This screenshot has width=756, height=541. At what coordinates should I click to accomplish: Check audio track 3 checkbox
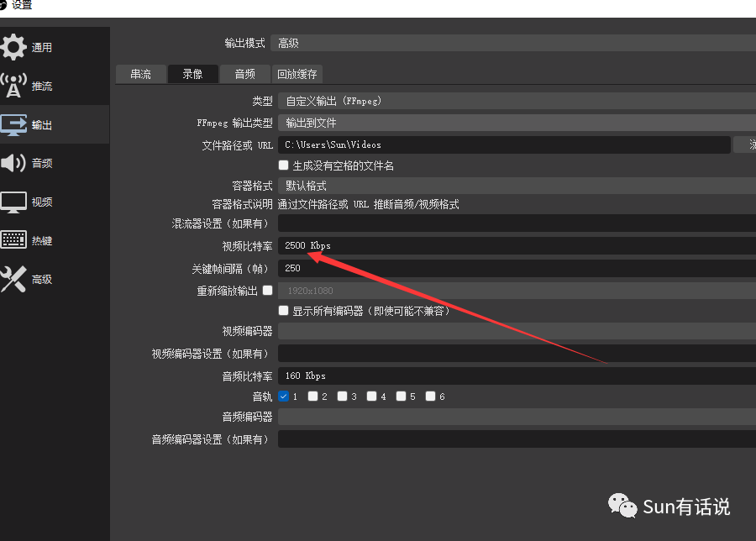pos(343,397)
